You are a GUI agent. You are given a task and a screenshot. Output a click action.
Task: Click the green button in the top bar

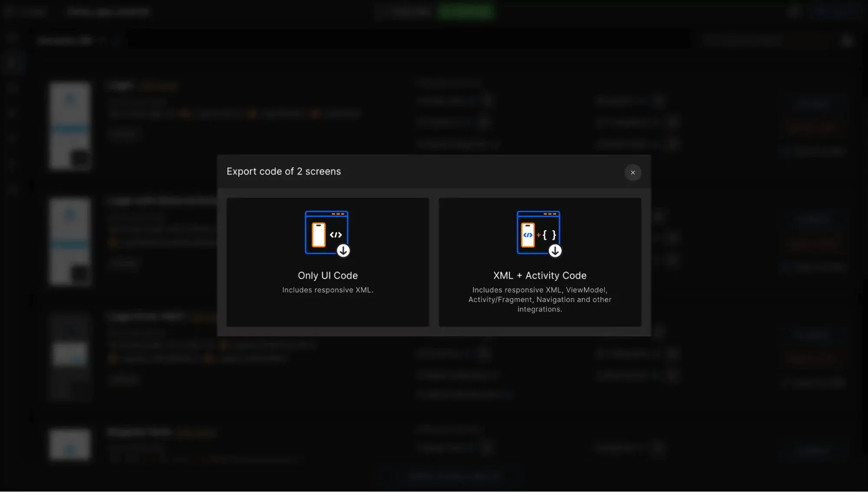coord(465,12)
